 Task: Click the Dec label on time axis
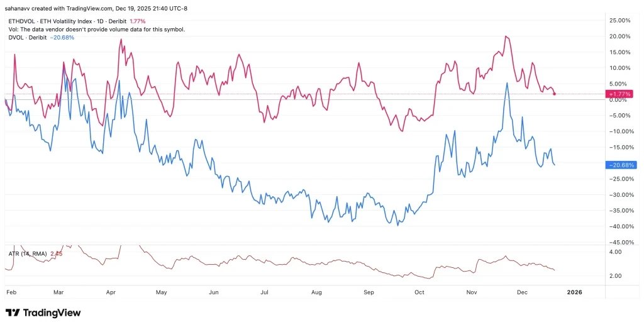pos(522,292)
